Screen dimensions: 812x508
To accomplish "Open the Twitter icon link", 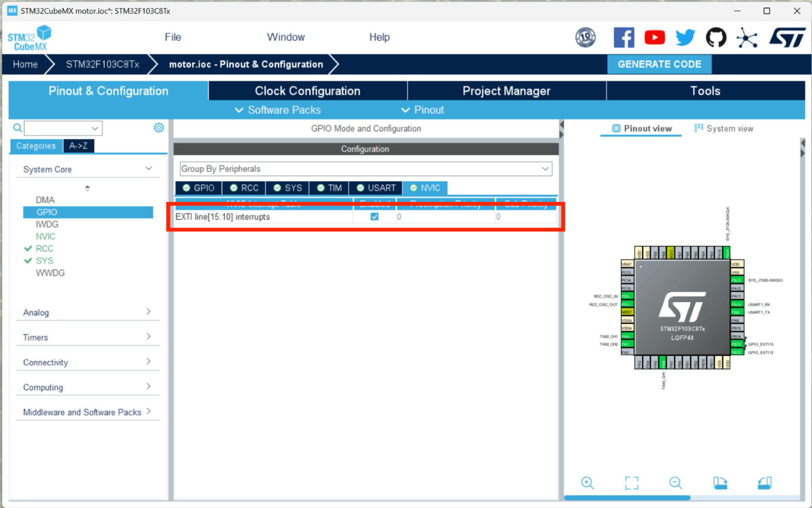I will [x=685, y=38].
